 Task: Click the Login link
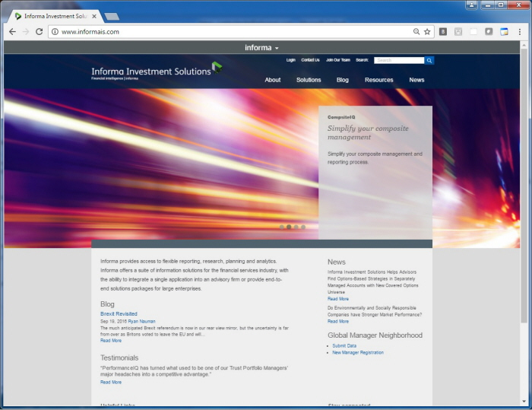[291, 60]
